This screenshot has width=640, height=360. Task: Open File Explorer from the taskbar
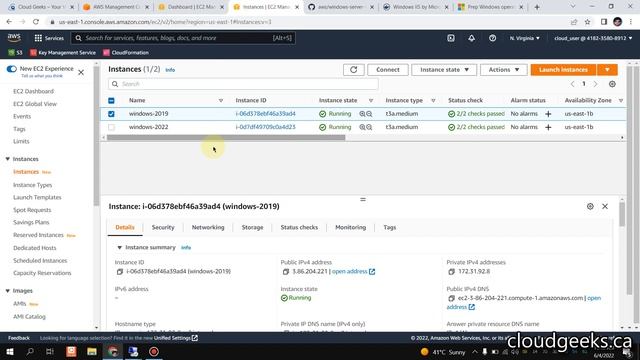pyautogui.click(x=92, y=351)
